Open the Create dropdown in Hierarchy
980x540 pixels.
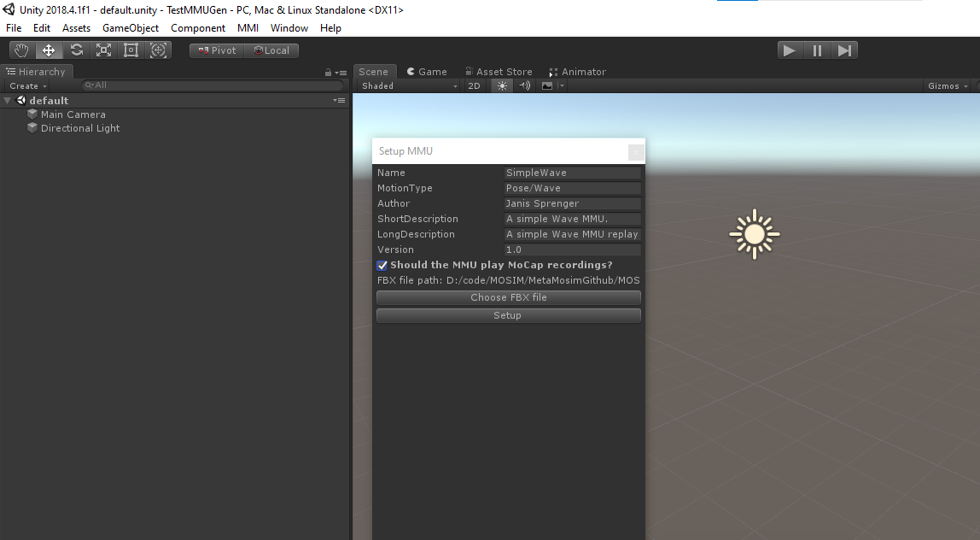(28, 85)
